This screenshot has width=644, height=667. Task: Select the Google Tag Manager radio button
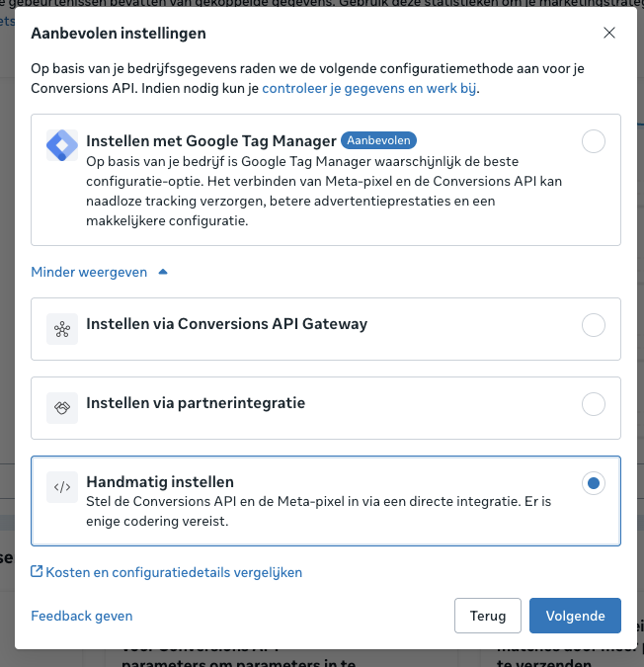pos(594,142)
